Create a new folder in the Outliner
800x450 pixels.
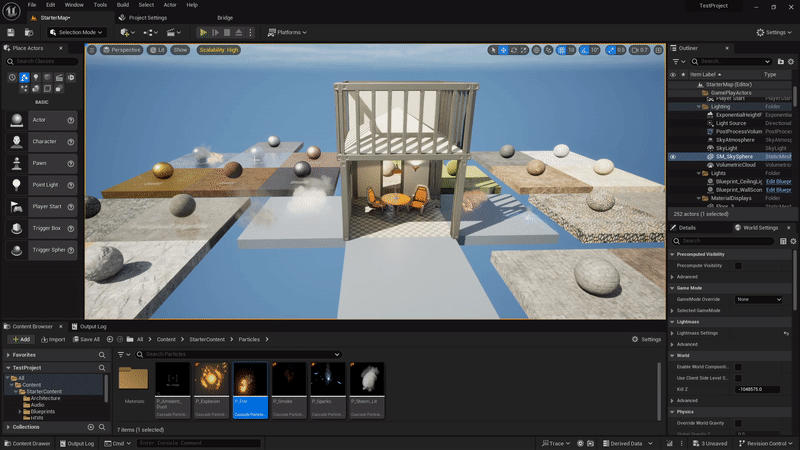(781, 62)
